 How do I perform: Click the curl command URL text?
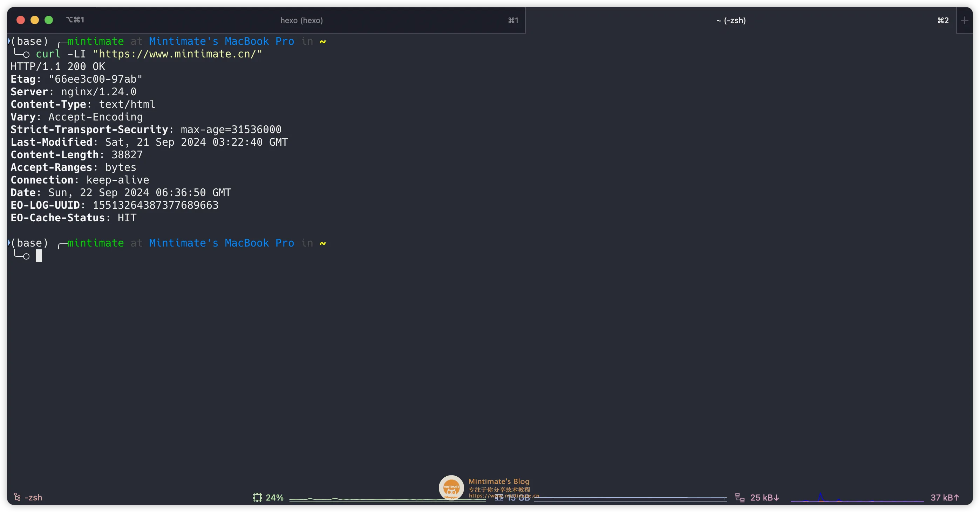click(178, 54)
